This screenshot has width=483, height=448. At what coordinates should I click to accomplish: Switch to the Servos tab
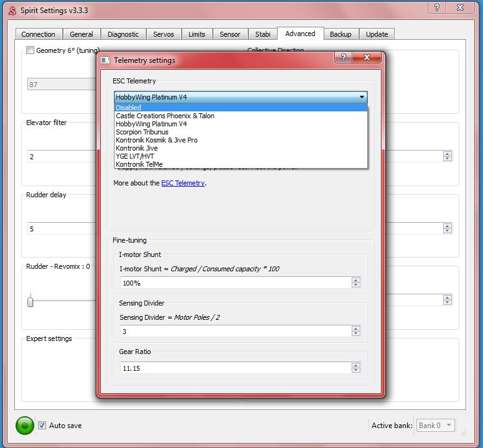click(164, 34)
